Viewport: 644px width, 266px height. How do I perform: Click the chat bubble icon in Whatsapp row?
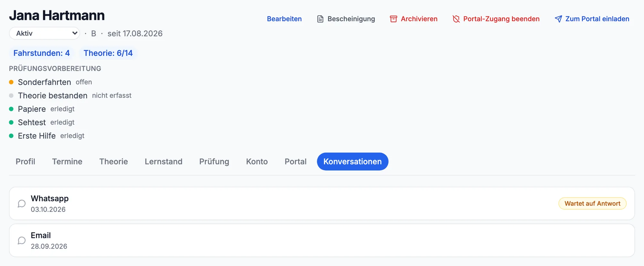pyautogui.click(x=22, y=204)
